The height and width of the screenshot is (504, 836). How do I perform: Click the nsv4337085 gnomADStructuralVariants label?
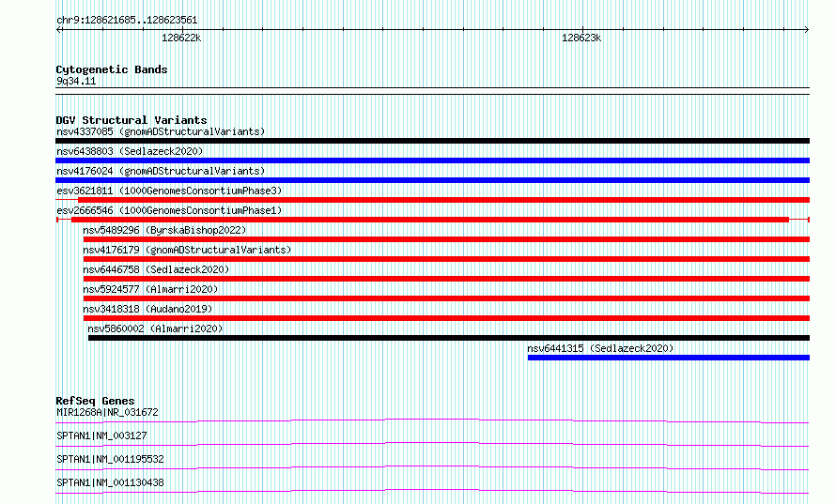tap(161, 131)
